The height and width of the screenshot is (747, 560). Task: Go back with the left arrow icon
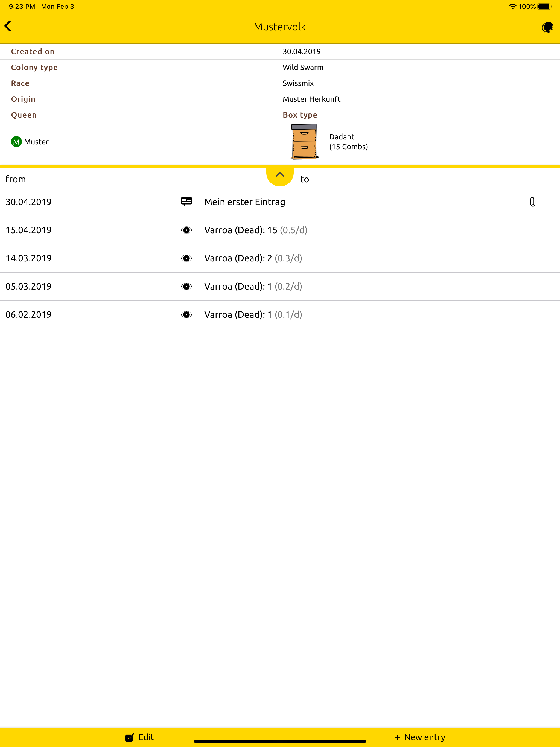[x=8, y=26]
